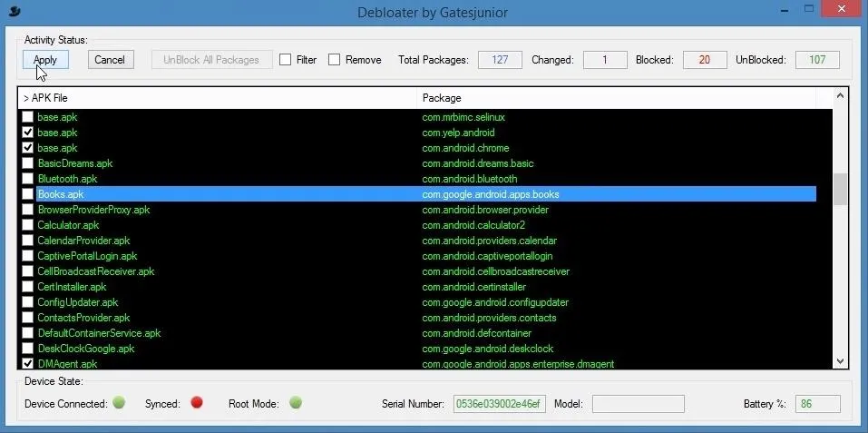Check the ContactsProvider.apk checkbox
Image resolution: width=868 pixels, height=433 pixels.
(27, 318)
